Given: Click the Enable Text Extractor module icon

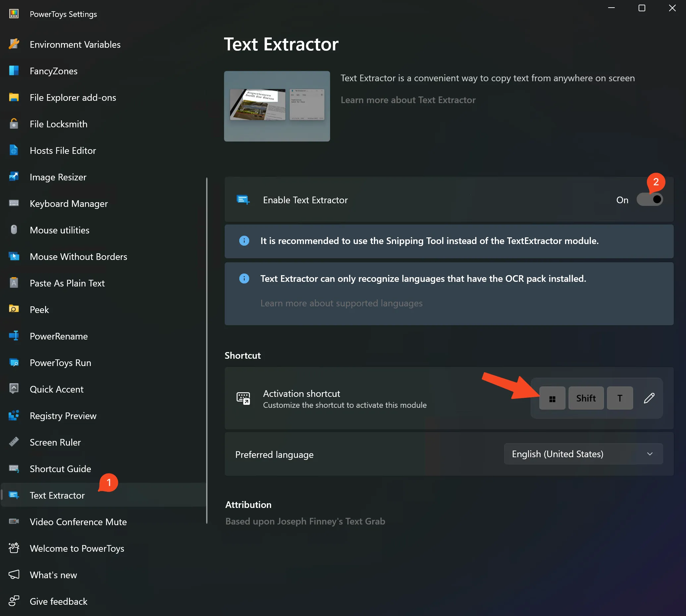Looking at the screenshot, I should 243,200.
